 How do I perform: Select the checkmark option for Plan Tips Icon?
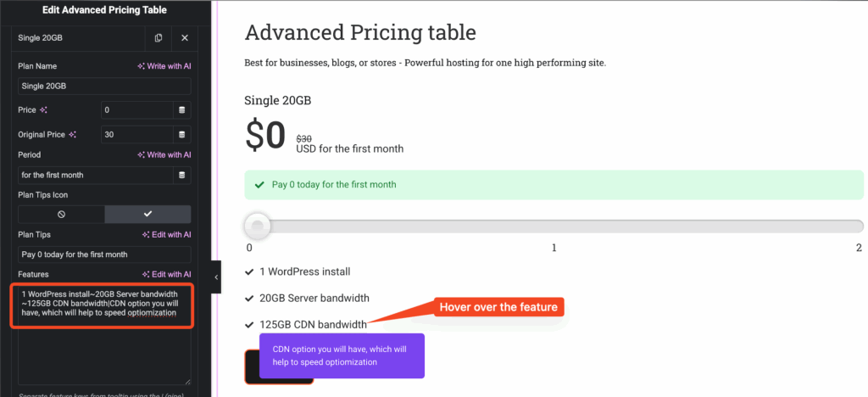coord(147,215)
